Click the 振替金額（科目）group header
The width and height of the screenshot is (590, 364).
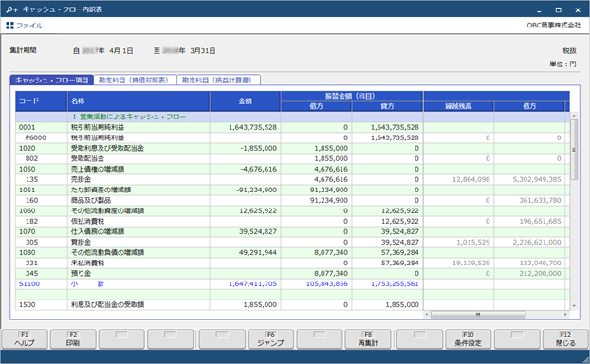pos(352,96)
